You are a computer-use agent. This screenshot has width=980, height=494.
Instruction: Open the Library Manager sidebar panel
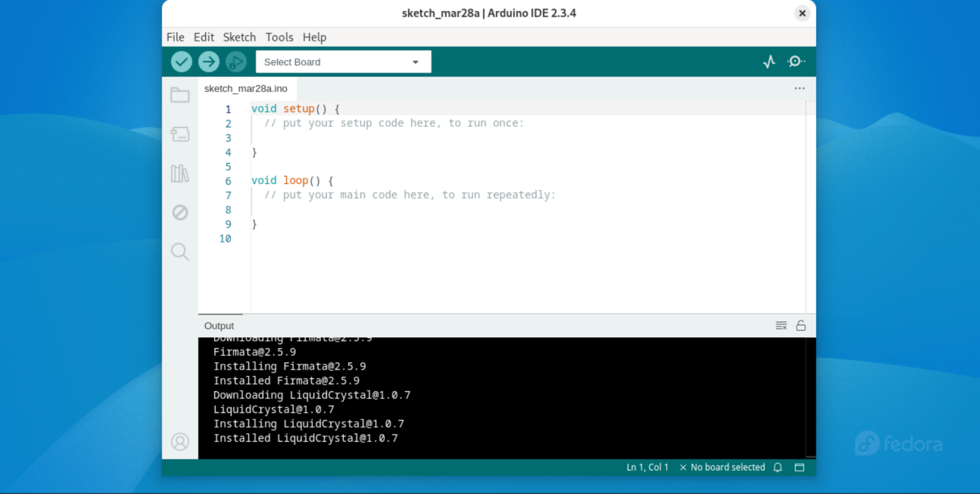[179, 173]
